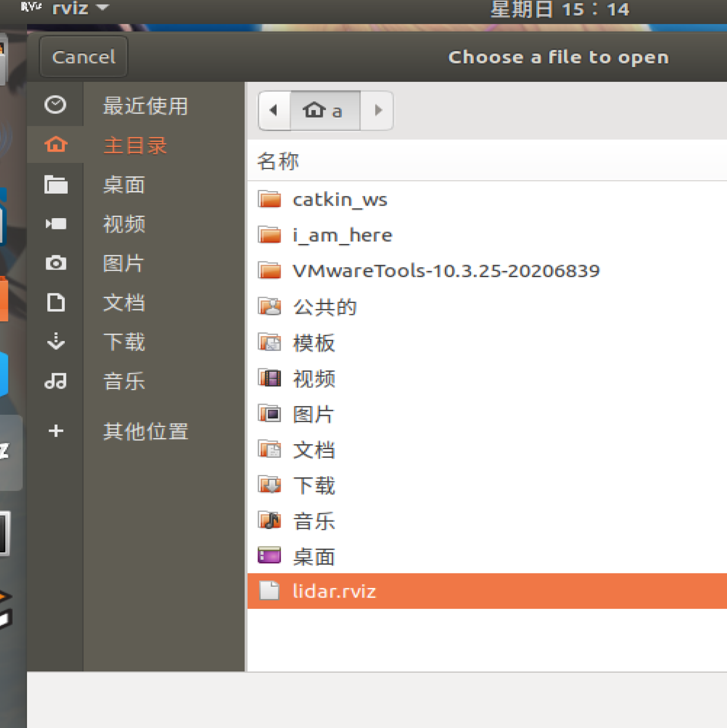Select the 桌面 folder name in the file list

pyautogui.click(x=314, y=557)
